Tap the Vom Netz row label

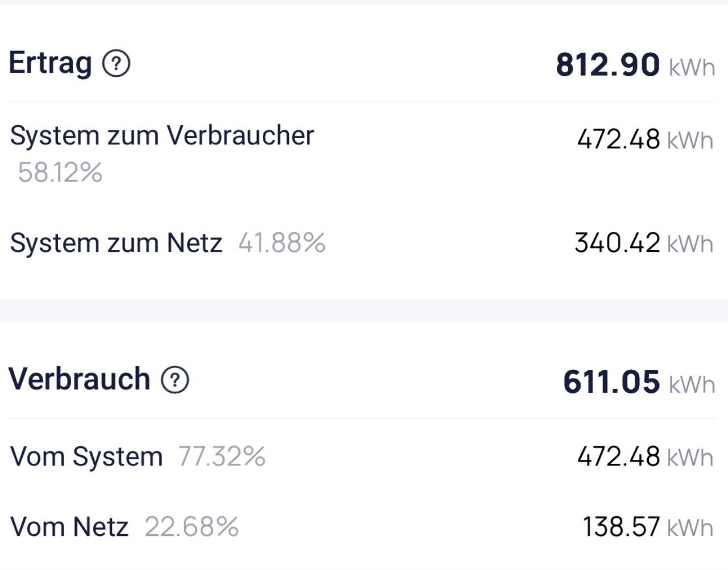click(x=69, y=527)
